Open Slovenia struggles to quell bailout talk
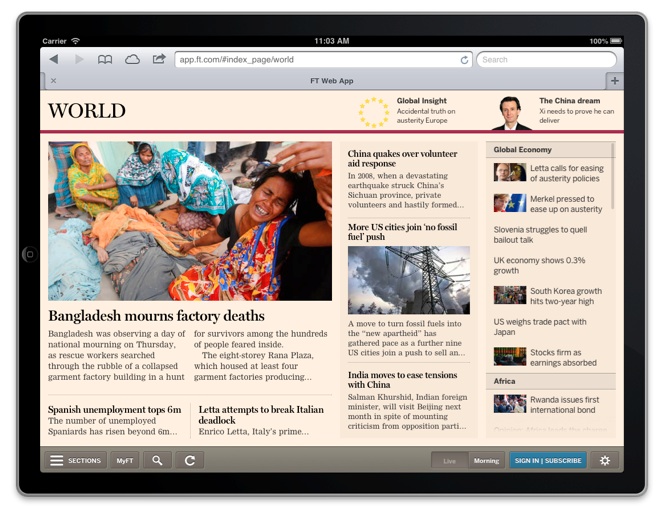660x510 pixels. coord(540,235)
